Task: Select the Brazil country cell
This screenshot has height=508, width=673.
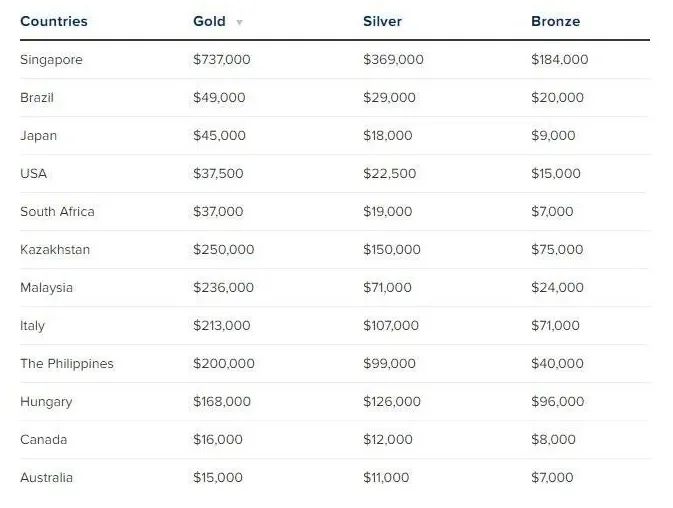Action: click(x=37, y=97)
